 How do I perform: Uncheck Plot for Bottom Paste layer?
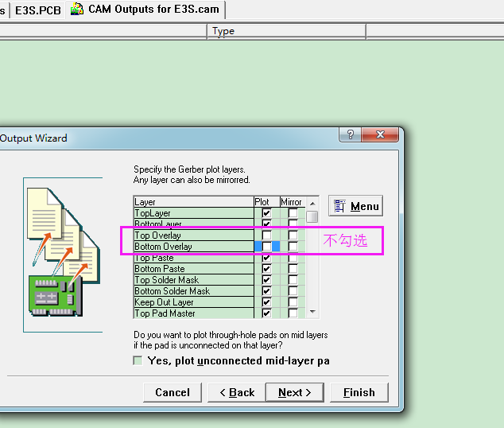[266, 269]
